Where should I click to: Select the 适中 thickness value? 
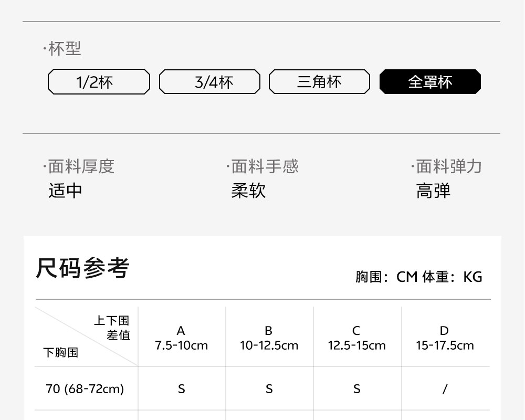tap(66, 190)
